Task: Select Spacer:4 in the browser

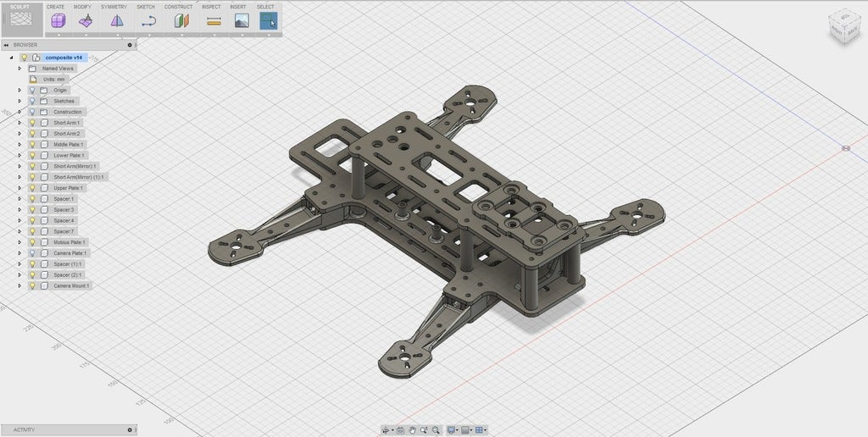Action: point(63,221)
